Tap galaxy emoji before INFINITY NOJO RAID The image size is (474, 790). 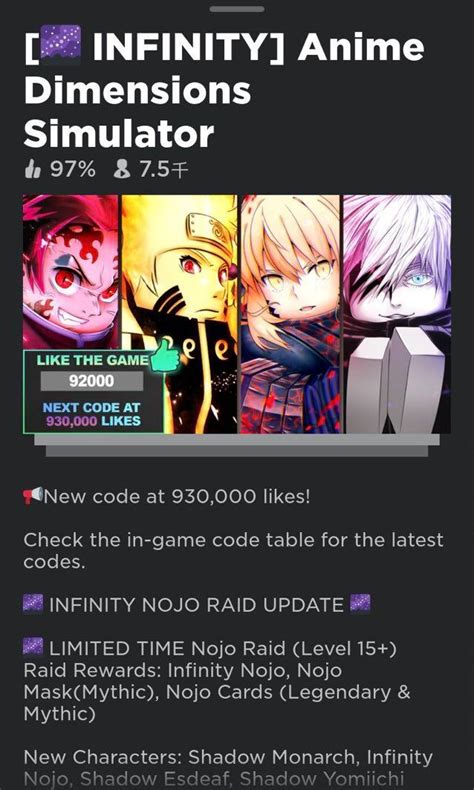pyautogui.click(x=33, y=603)
